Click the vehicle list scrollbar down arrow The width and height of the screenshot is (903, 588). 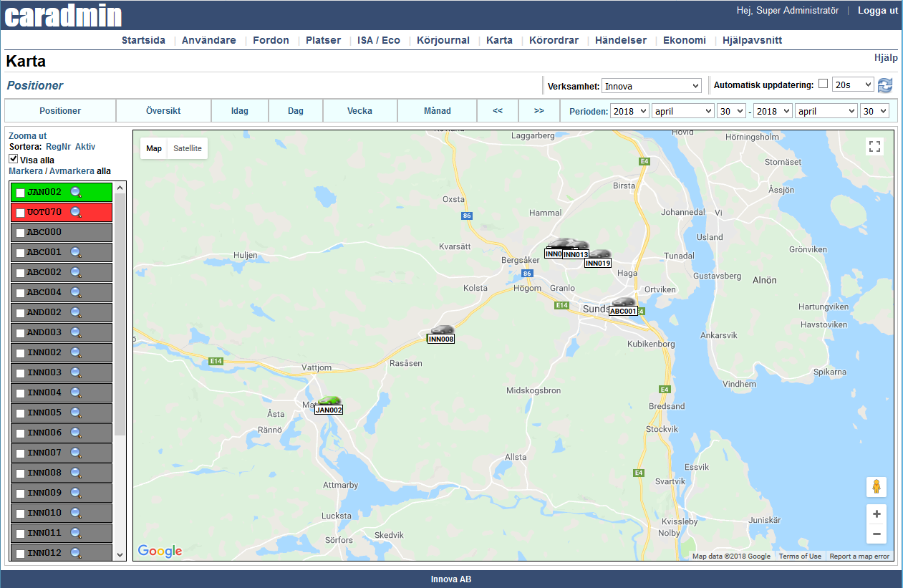click(120, 554)
